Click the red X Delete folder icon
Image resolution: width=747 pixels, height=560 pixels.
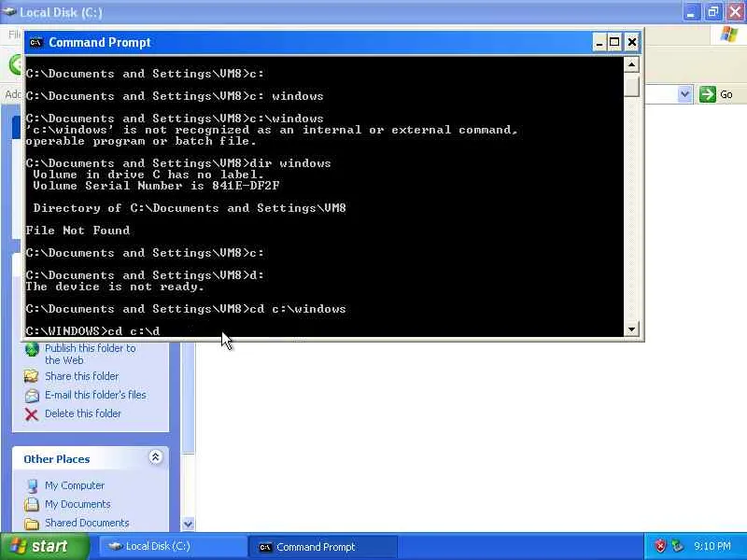(32, 414)
